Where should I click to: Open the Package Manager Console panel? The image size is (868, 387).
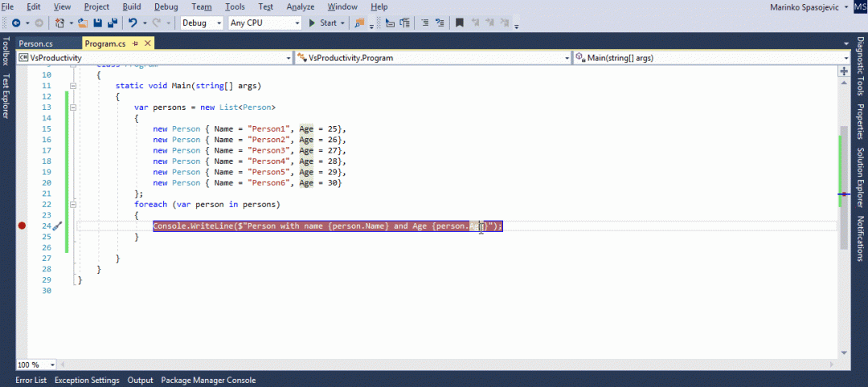coord(208,381)
